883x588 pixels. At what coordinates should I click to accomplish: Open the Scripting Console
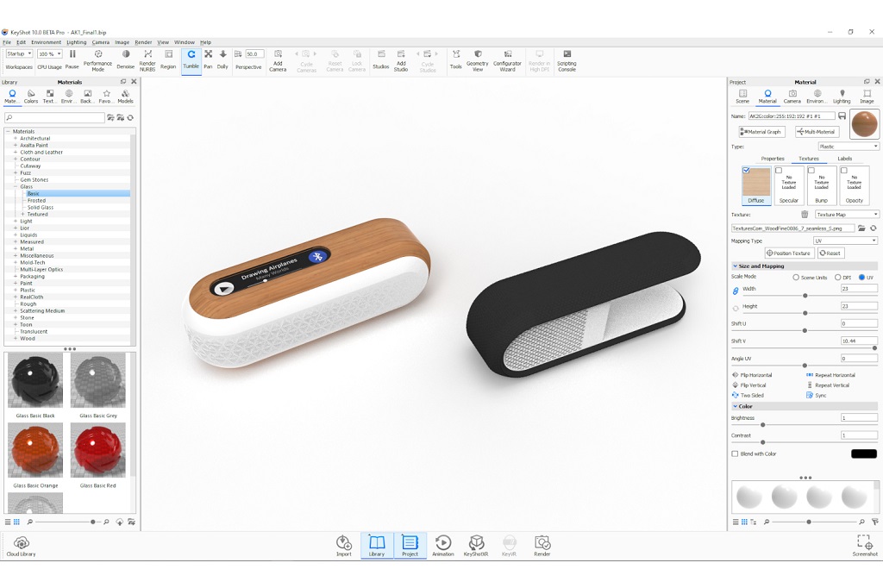pos(567,59)
